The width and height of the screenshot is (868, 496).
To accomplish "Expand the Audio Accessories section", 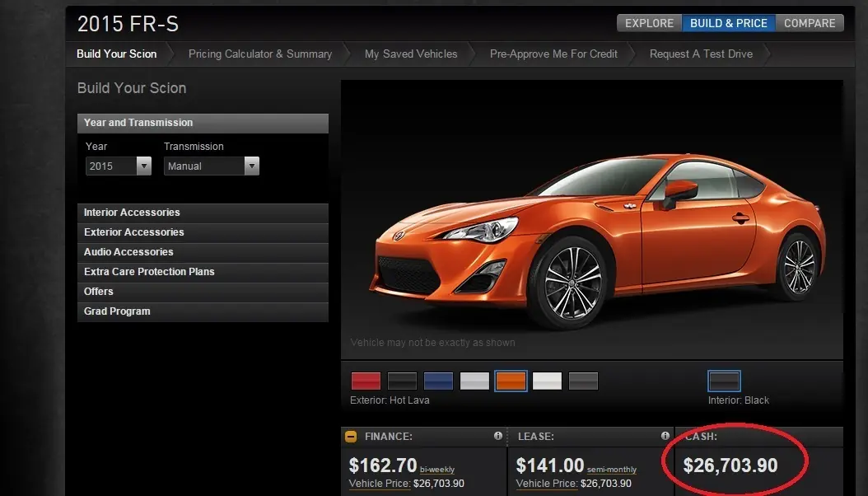I will tap(203, 252).
